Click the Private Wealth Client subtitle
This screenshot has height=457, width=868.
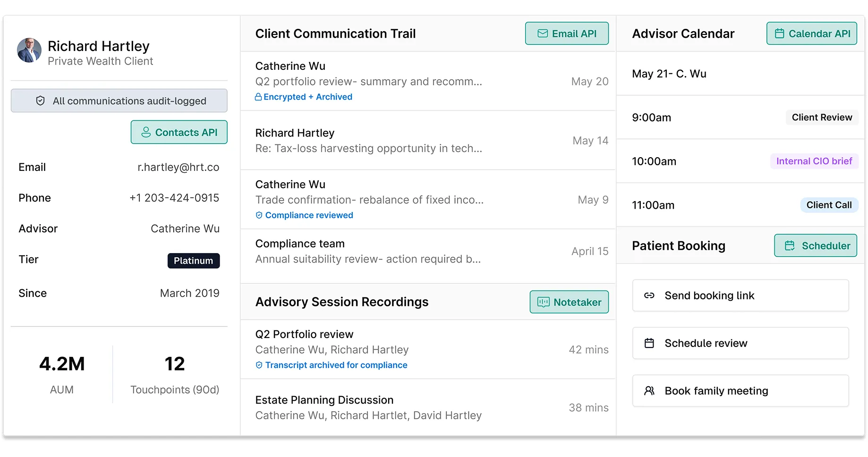click(101, 61)
